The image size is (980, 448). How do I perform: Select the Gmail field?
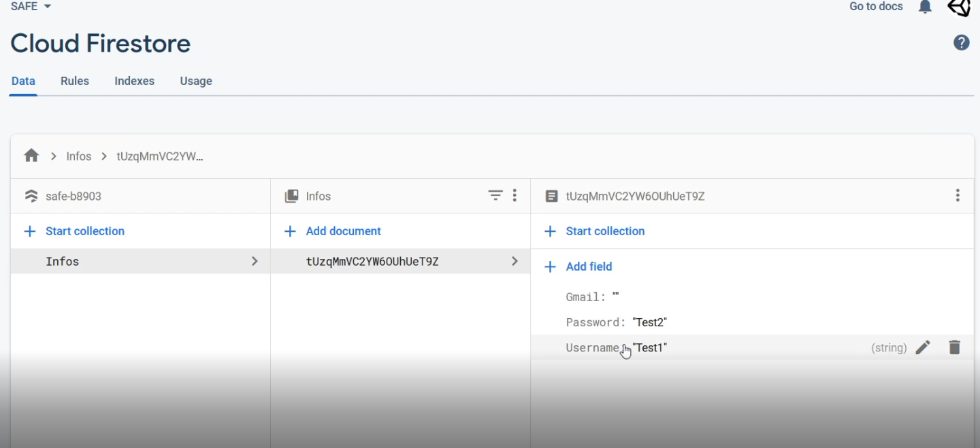752,297
